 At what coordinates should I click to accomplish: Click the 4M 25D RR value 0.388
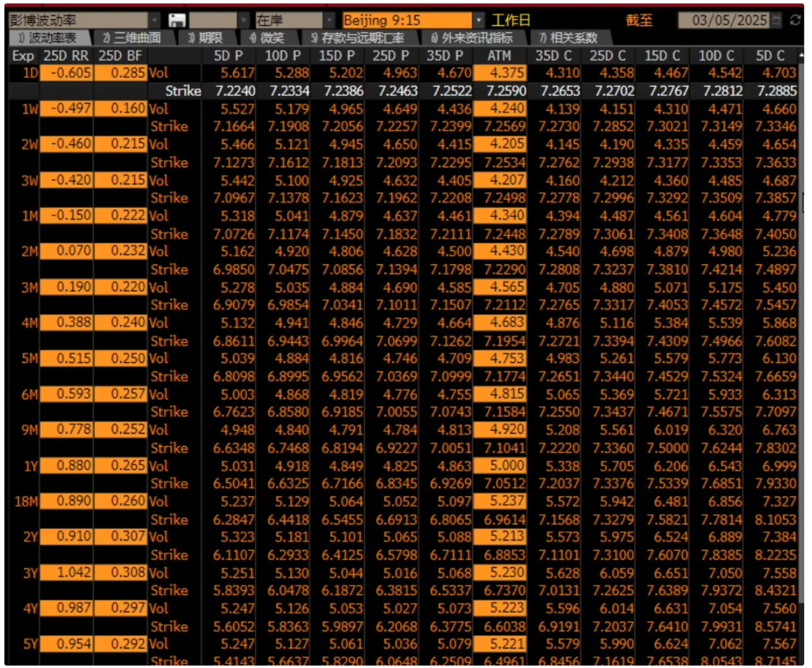[x=66, y=322]
